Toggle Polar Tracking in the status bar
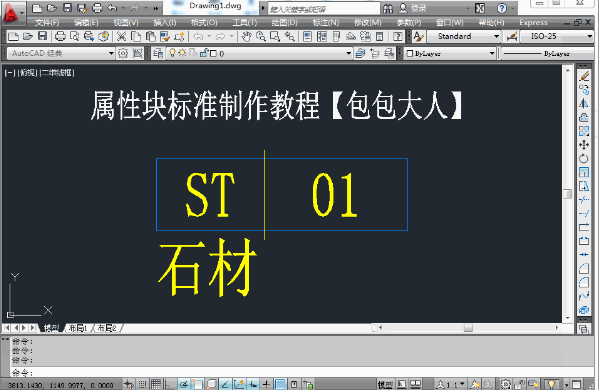 click(183, 384)
